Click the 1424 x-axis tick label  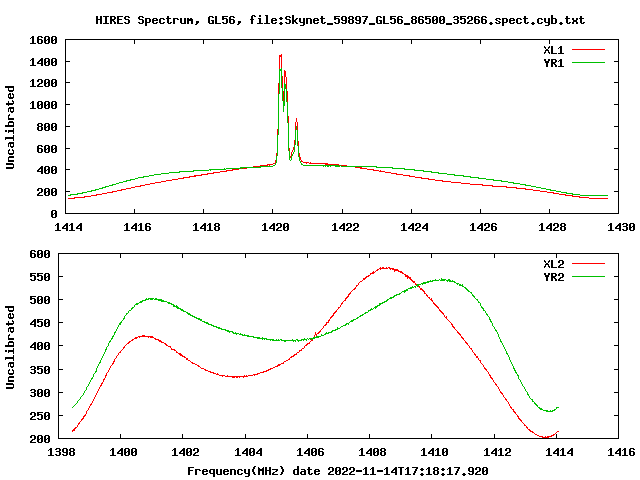click(414, 227)
